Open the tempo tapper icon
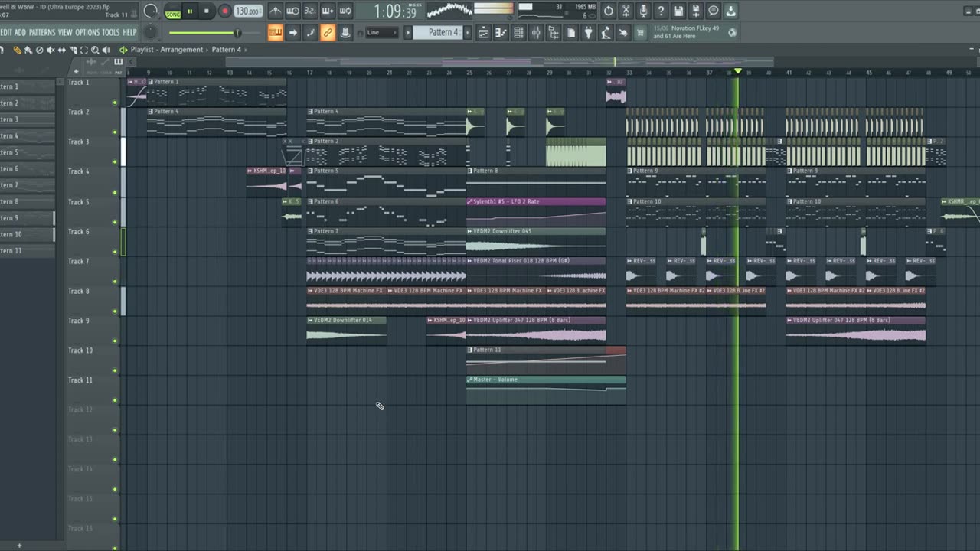Viewport: 980px width, 551px height. 606,32
